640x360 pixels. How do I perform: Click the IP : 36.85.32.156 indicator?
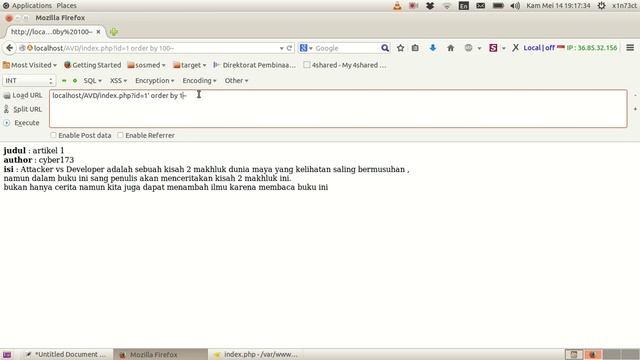coord(591,48)
